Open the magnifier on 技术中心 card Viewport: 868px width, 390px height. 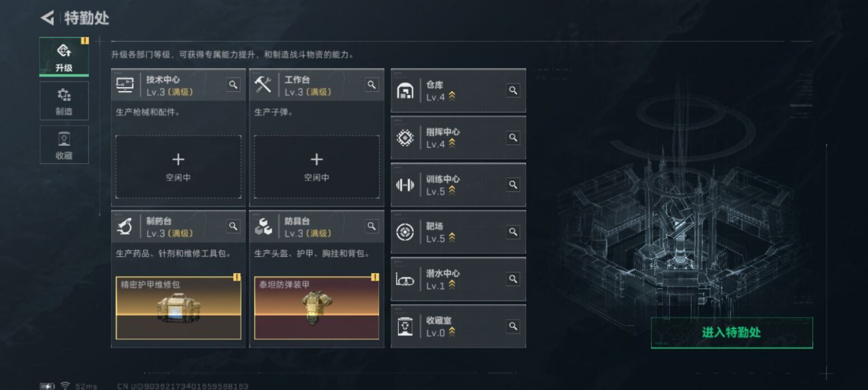click(233, 84)
